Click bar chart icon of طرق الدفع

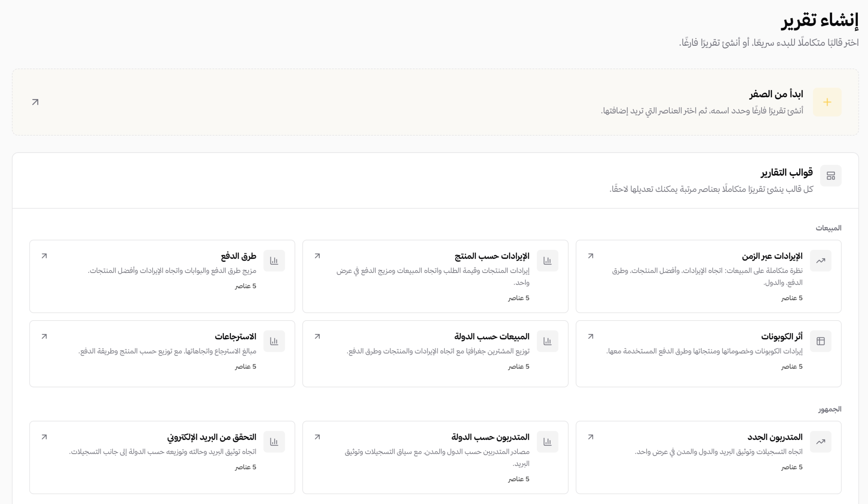274,260
